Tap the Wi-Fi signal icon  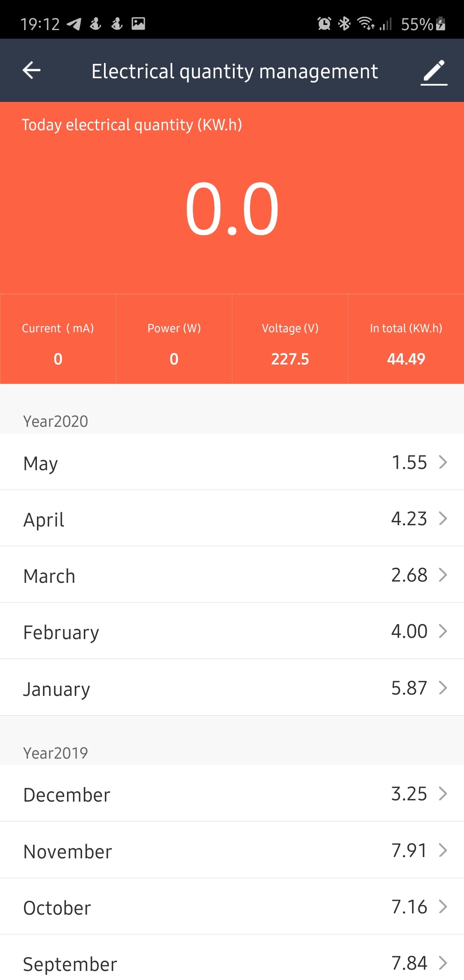366,24
